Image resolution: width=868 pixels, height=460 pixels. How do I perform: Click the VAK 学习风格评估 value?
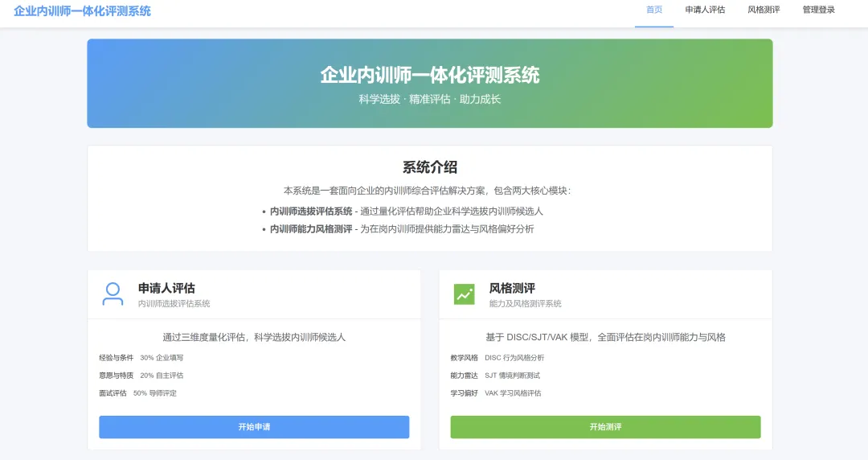point(513,393)
